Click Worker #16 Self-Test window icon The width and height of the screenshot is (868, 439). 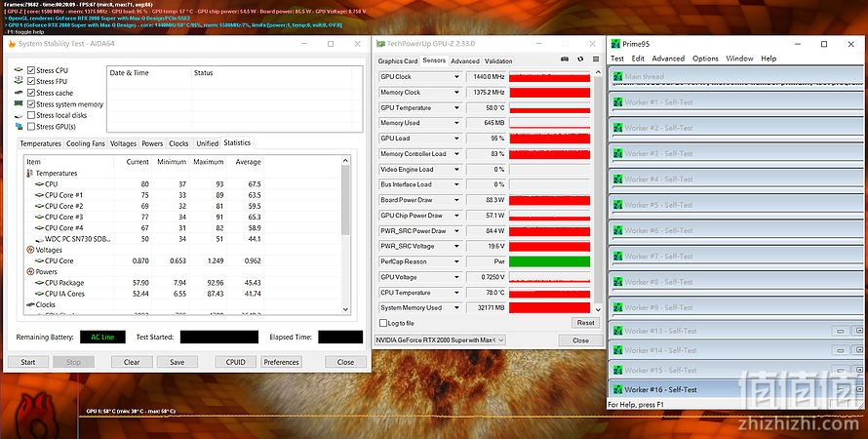[x=617, y=389]
